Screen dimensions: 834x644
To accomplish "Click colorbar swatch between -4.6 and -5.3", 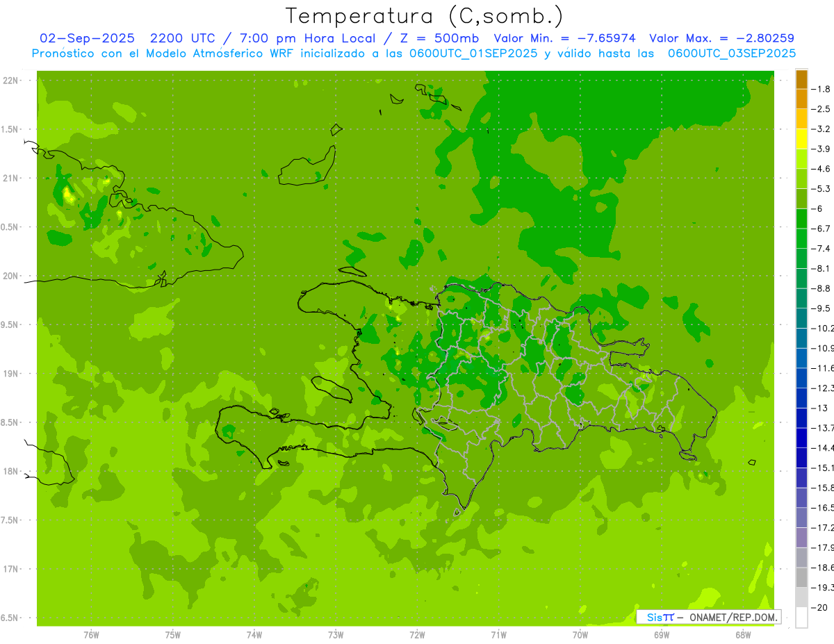I will click(801, 179).
